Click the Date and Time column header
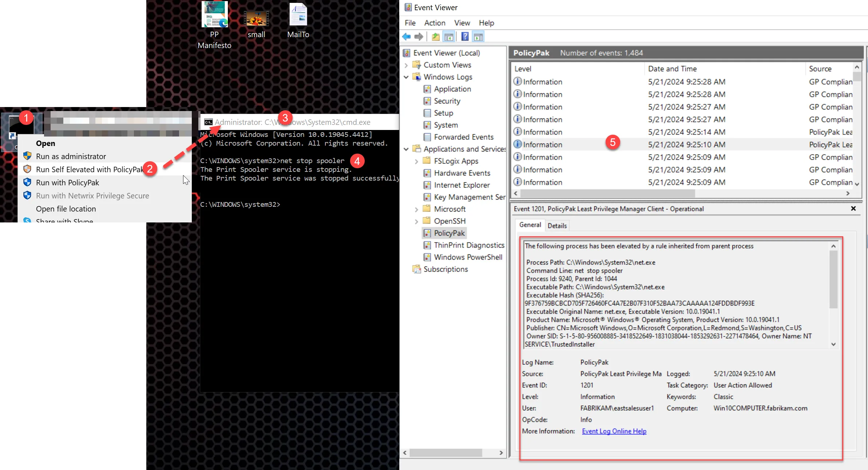The image size is (868, 470). tap(672, 69)
